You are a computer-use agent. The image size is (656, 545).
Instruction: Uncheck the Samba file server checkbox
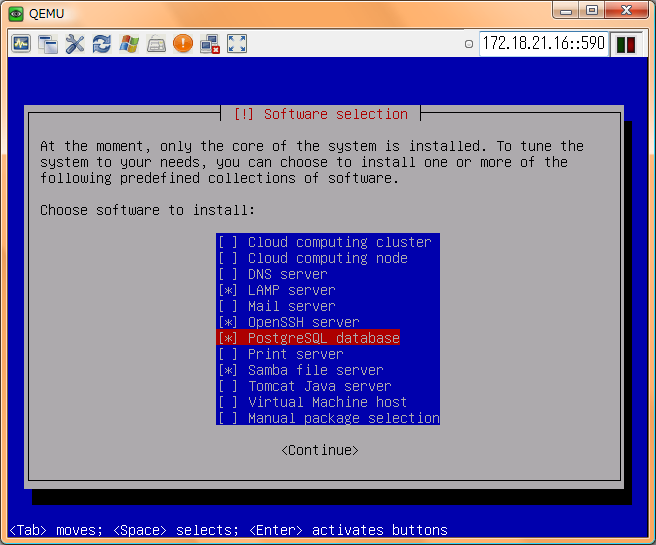228,370
